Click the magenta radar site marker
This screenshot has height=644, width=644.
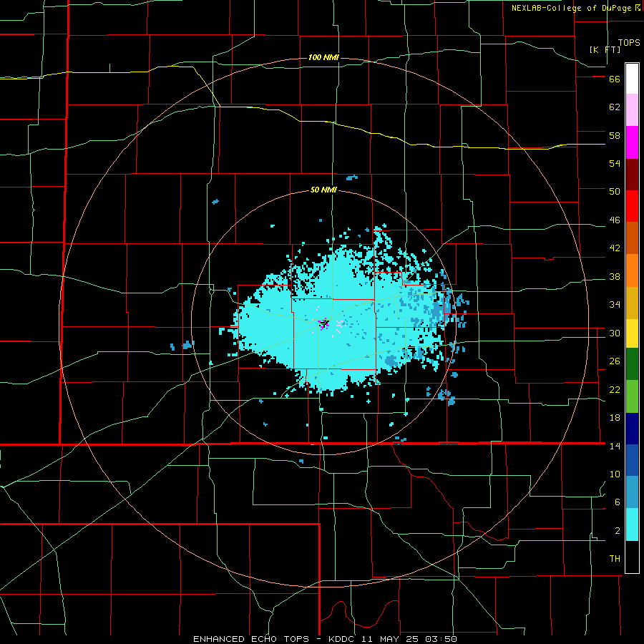tap(324, 323)
